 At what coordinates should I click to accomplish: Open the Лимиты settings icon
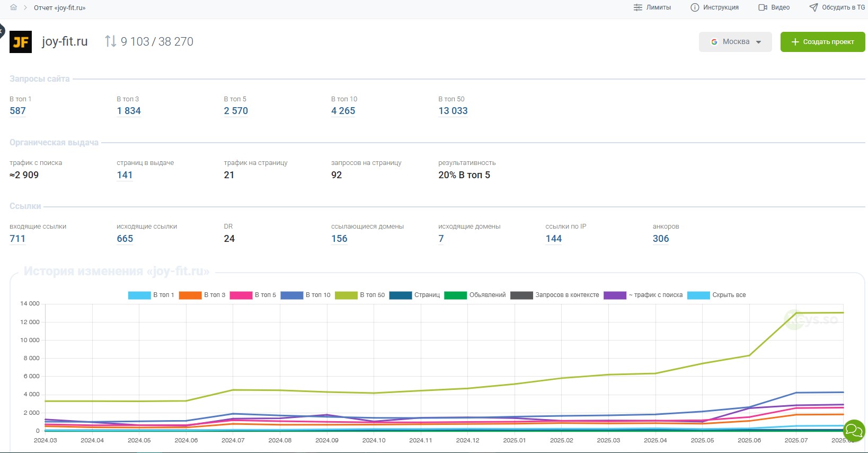point(637,7)
